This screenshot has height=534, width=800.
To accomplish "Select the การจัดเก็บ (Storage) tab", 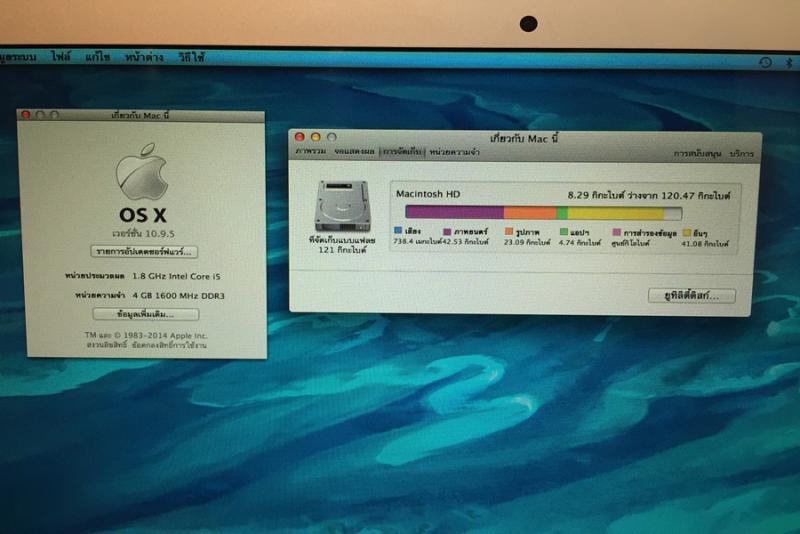I will pyautogui.click(x=402, y=152).
